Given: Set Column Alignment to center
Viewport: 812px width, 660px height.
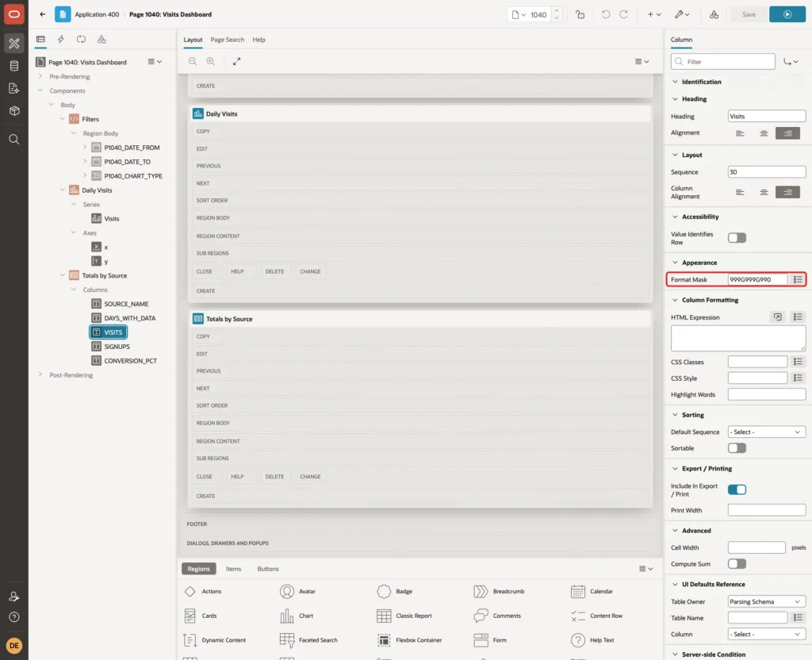Looking at the screenshot, I should click(x=764, y=192).
